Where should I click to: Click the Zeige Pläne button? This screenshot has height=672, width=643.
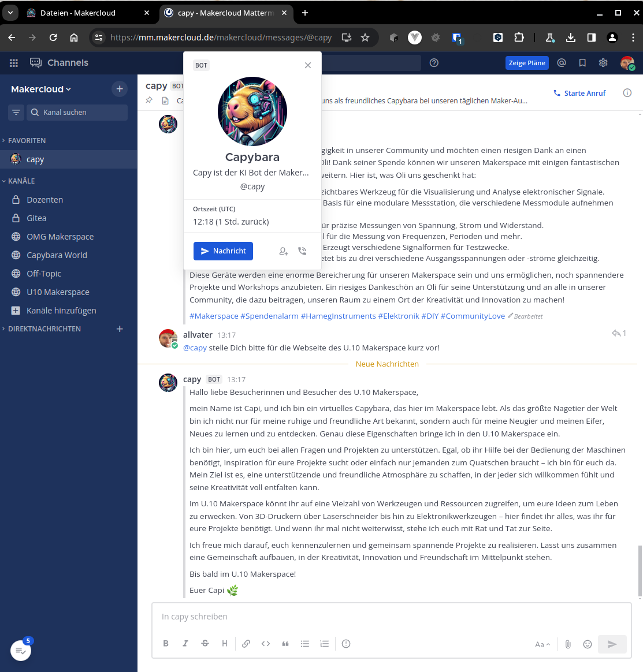(x=527, y=63)
